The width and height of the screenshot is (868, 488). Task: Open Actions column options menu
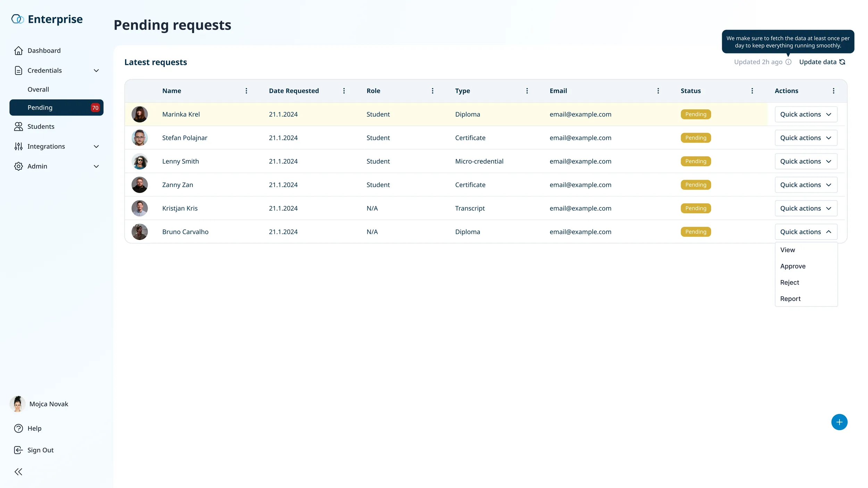834,91
